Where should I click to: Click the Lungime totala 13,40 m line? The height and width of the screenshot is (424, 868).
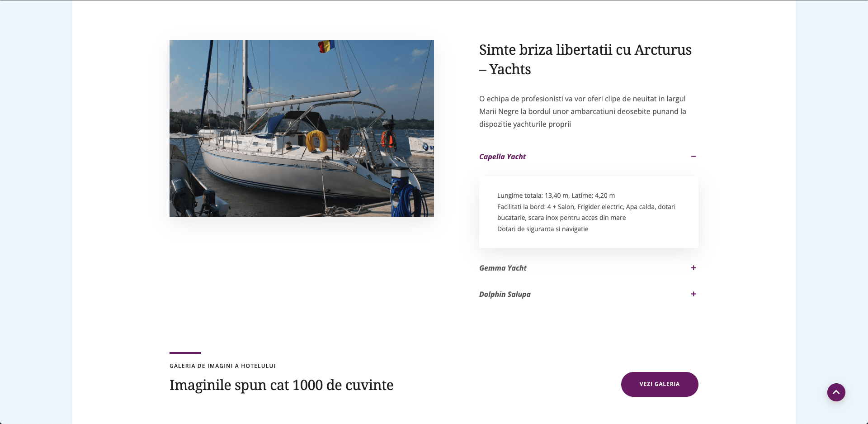[x=556, y=195]
